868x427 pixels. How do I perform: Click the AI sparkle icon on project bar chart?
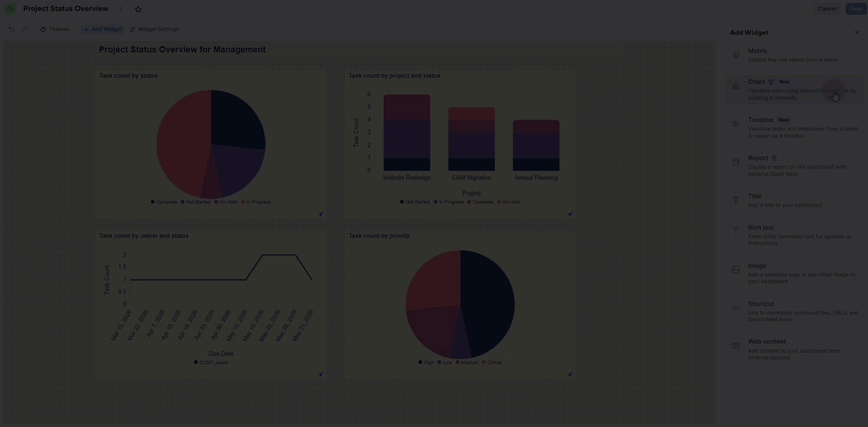tap(570, 214)
